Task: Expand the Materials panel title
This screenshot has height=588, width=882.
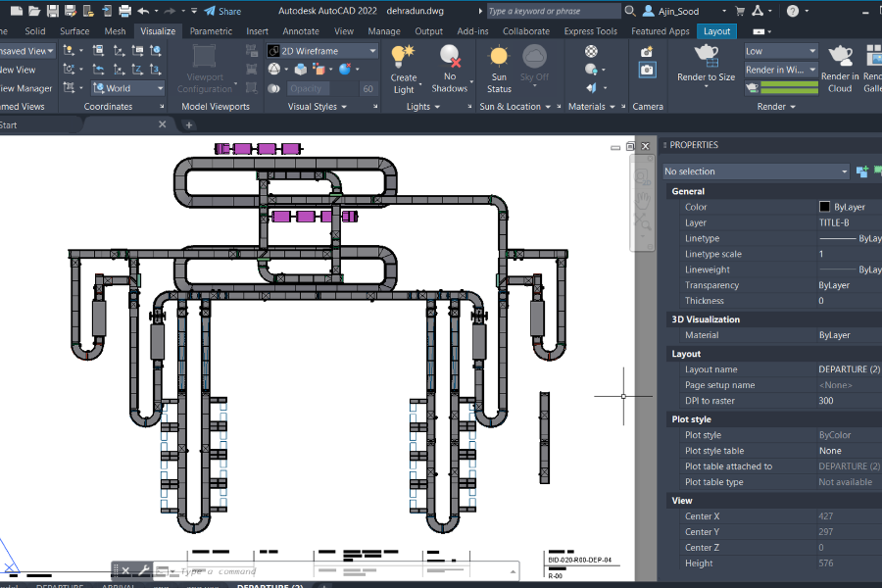Action: 591,107
